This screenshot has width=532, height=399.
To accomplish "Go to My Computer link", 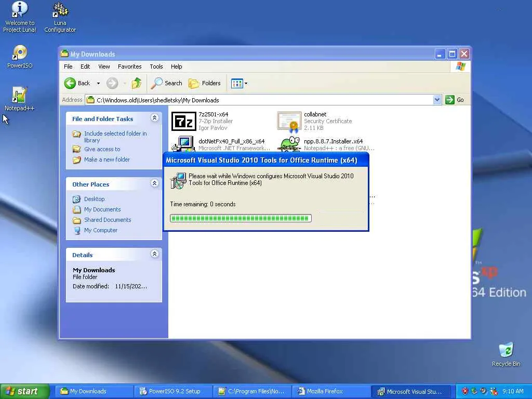I will click(x=101, y=230).
